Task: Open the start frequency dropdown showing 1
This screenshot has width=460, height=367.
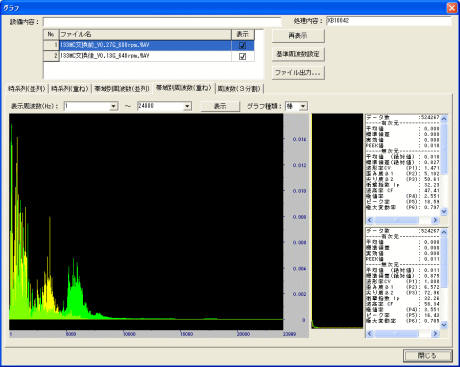Action: pyautogui.click(x=114, y=106)
